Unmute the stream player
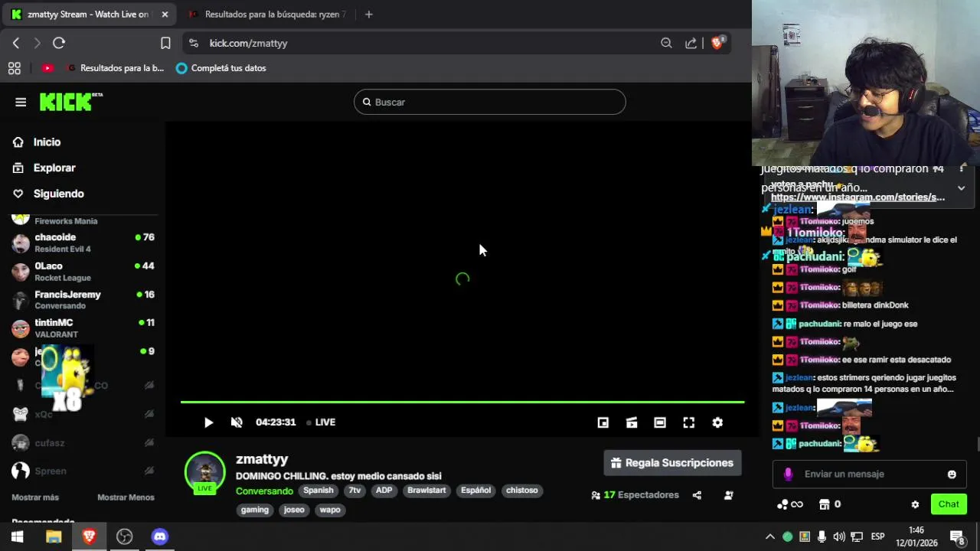980x551 pixels. click(x=237, y=422)
